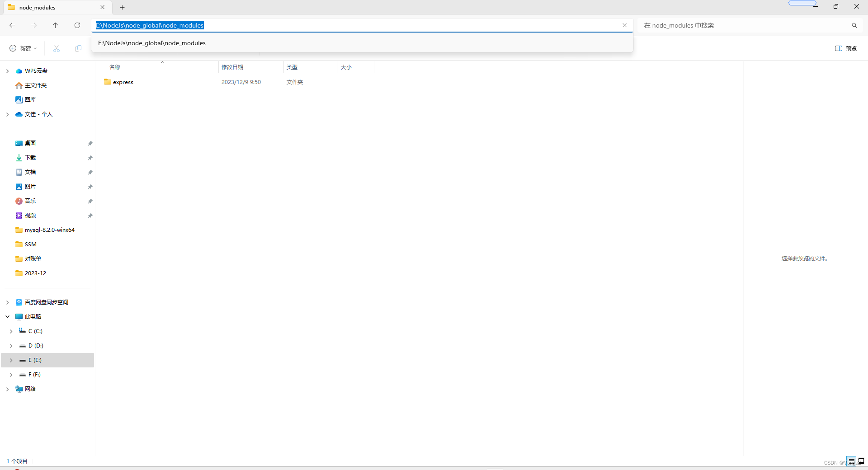Expand 百度网盘同步空间 tree node
This screenshot has height=470, width=868.
7,302
